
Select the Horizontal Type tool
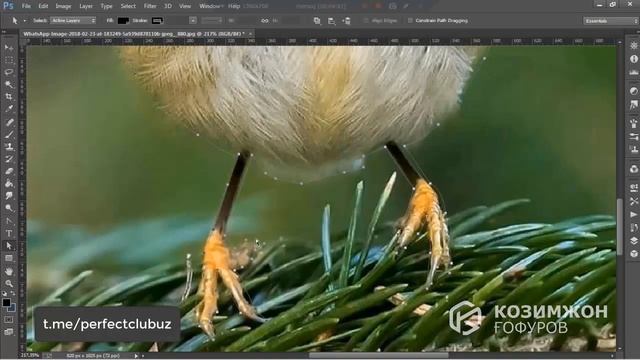click(x=9, y=233)
